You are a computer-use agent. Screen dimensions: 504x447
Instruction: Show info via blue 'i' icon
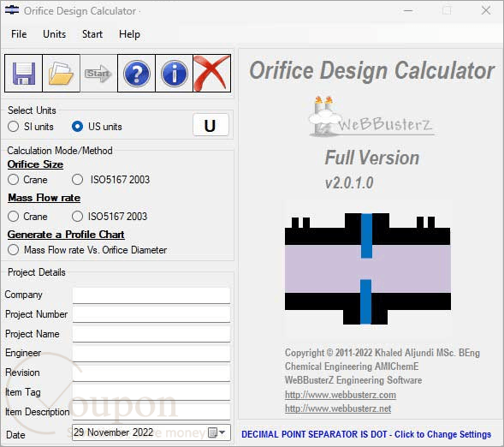click(175, 74)
